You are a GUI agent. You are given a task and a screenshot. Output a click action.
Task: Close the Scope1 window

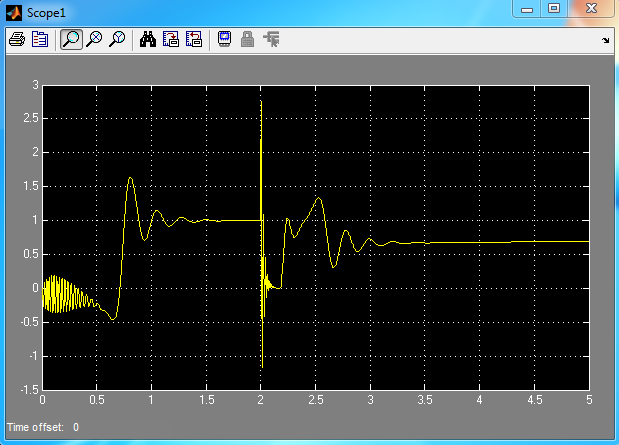[590, 9]
